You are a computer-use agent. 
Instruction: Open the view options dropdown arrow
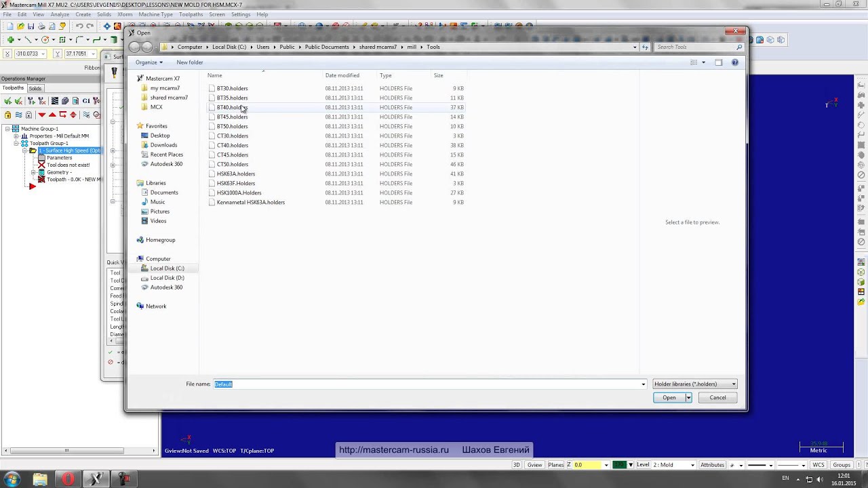(703, 62)
